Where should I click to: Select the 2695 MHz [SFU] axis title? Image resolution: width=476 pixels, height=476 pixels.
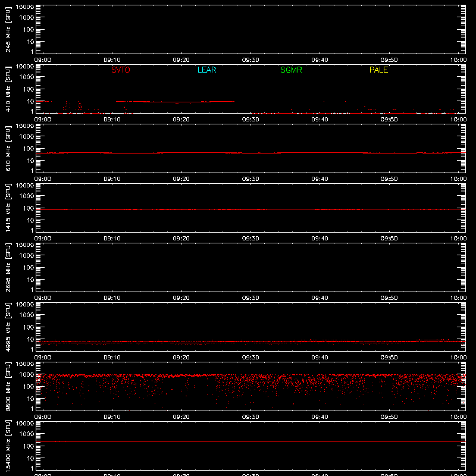pyautogui.click(x=8, y=267)
